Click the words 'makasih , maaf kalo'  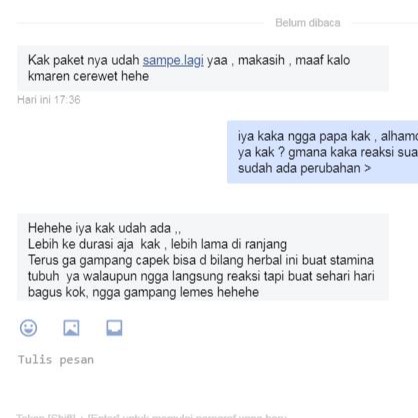(294, 60)
